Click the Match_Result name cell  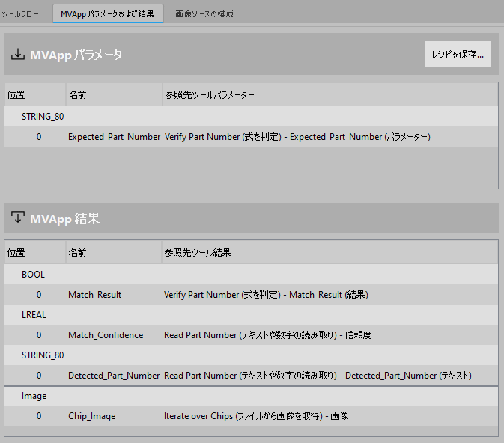(x=94, y=295)
